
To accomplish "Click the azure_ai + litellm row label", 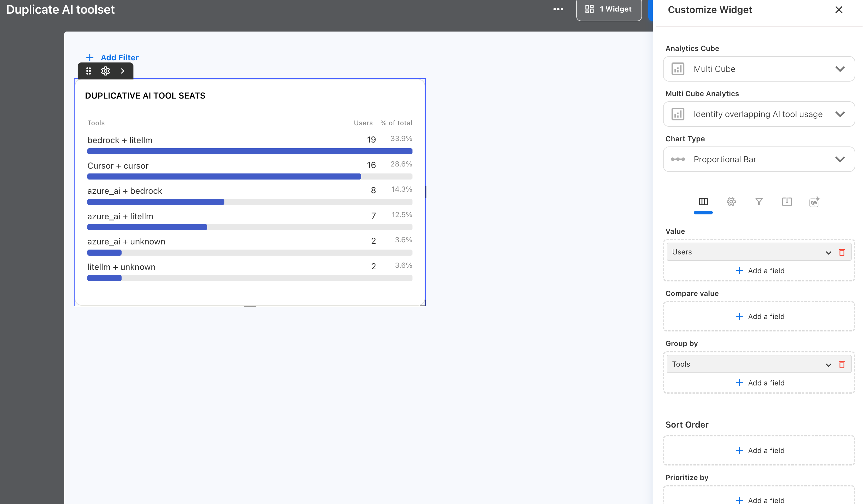I will [120, 217].
